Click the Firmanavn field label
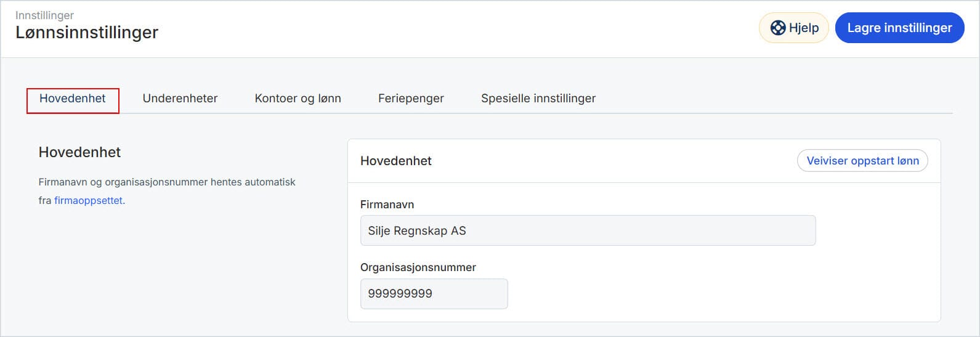This screenshot has height=337, width=980. [x=387, y=205]
